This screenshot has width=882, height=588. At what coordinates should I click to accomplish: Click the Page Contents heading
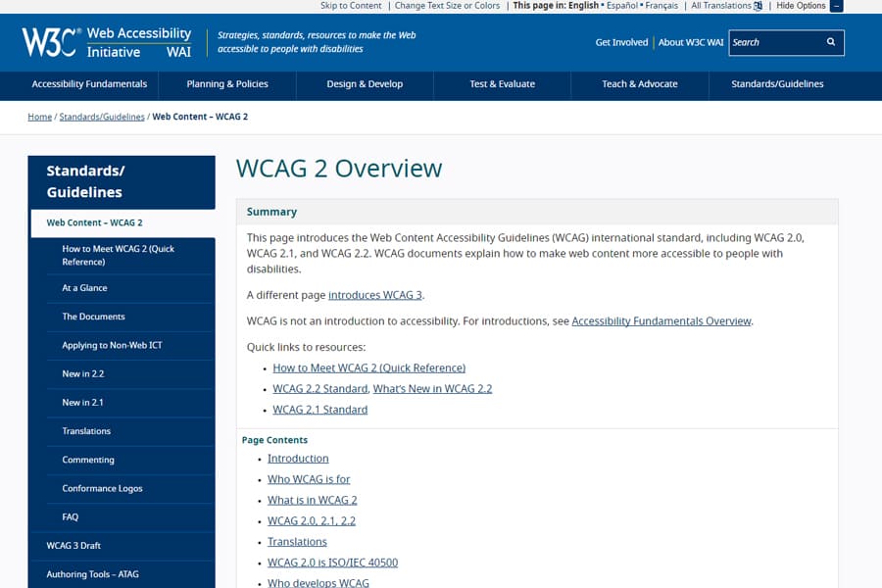(274, 440)
